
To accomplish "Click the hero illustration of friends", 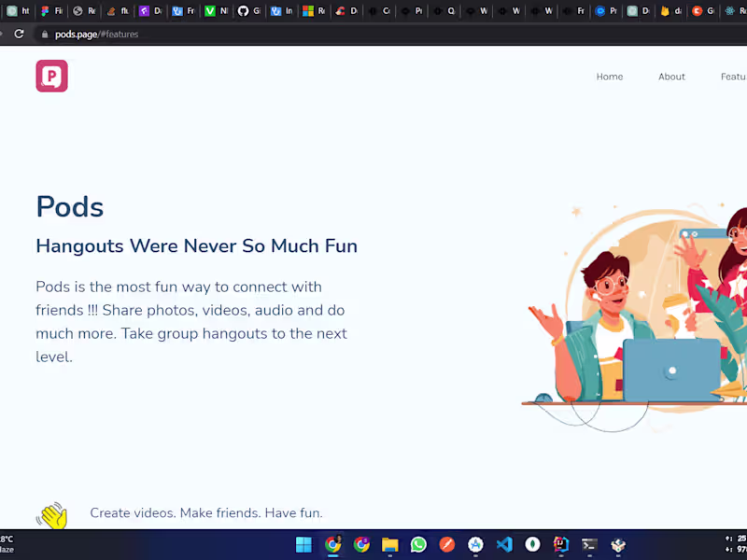I will coord(635,316).
